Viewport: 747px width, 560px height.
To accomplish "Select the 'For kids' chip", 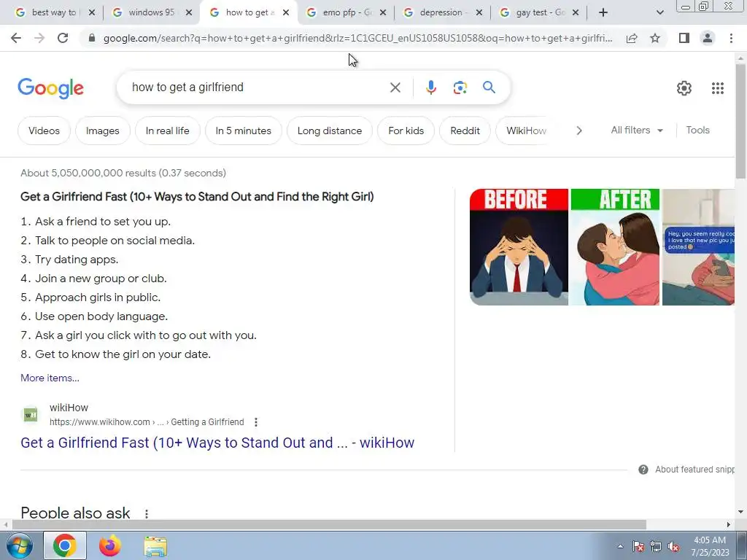I will click(x=406, y=131).
